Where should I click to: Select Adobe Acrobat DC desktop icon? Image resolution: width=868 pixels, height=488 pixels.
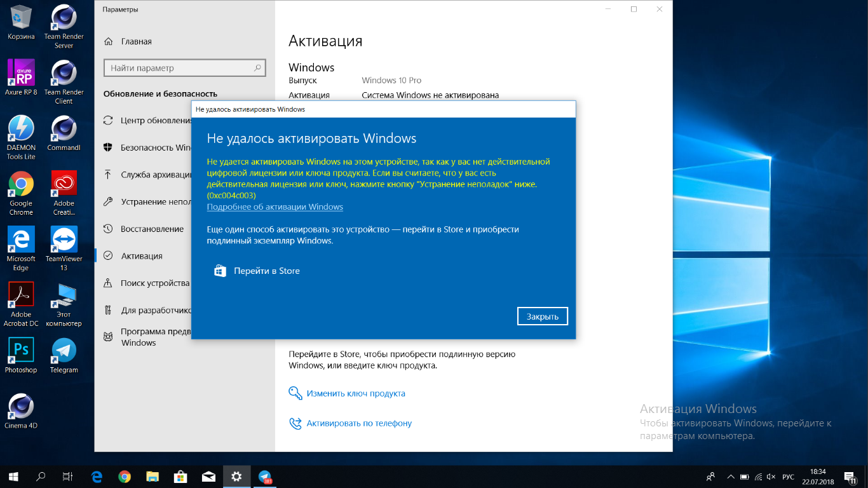click(21, 305)
